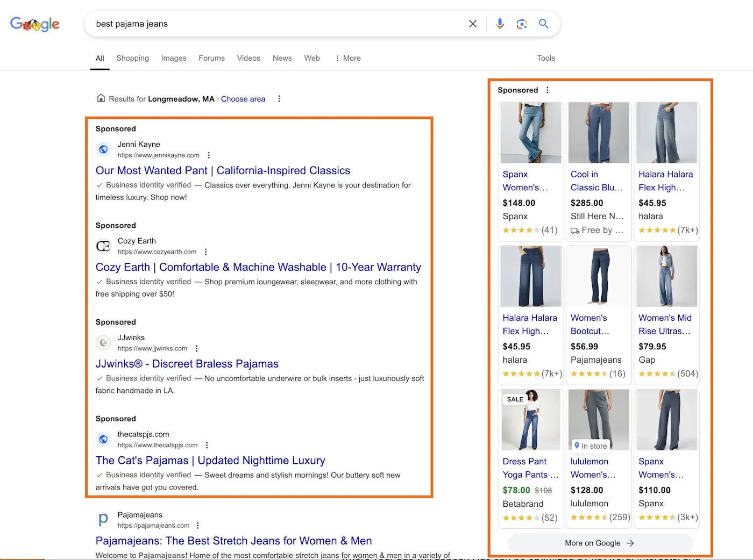Click the https://www.jjwinks.com URL text
753x560 pixels.
coord(152,349)
